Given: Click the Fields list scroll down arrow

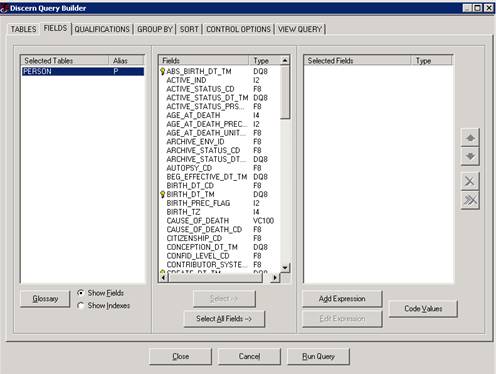Looking at the screenshot, I should point(285,267).
